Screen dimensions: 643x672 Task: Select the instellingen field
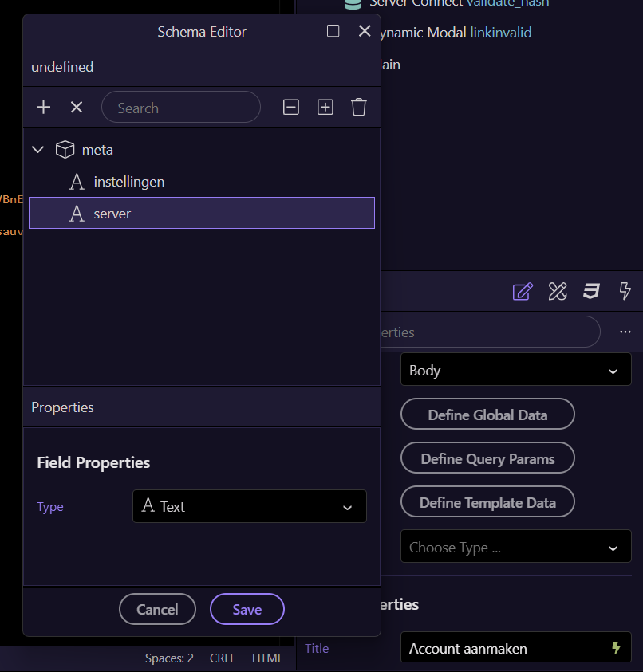(128, 182)
